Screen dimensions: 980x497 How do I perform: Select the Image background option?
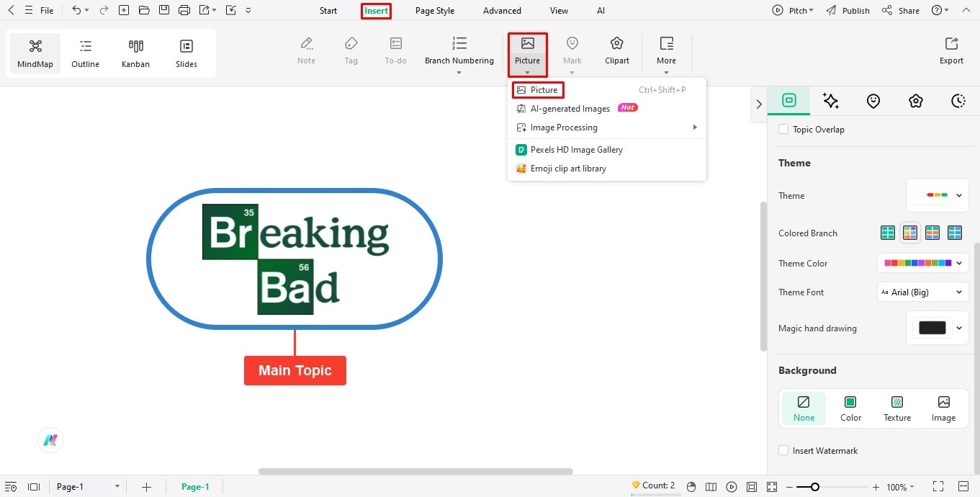click(x=943, y=408)
